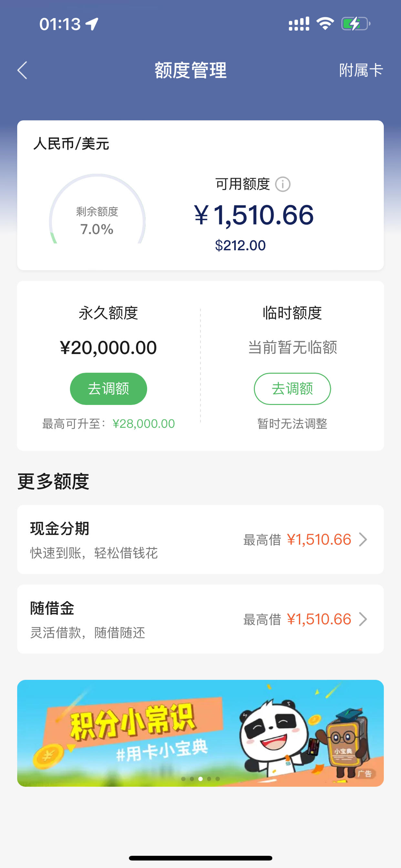Tap the location arrow in status bar
The image size is (401, 868).
pos(92,24)
